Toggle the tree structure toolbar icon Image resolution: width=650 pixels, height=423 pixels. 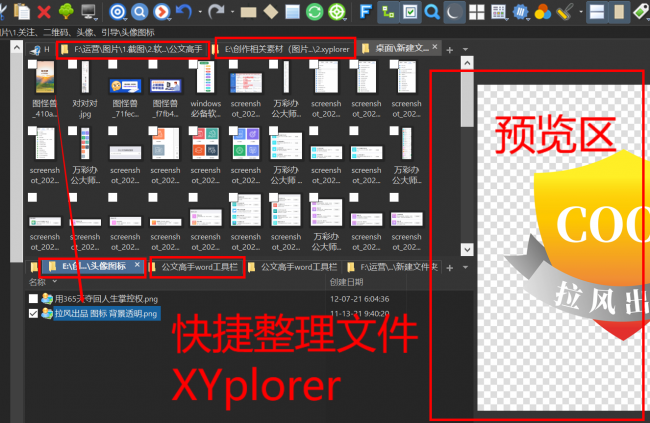point(388,12)
